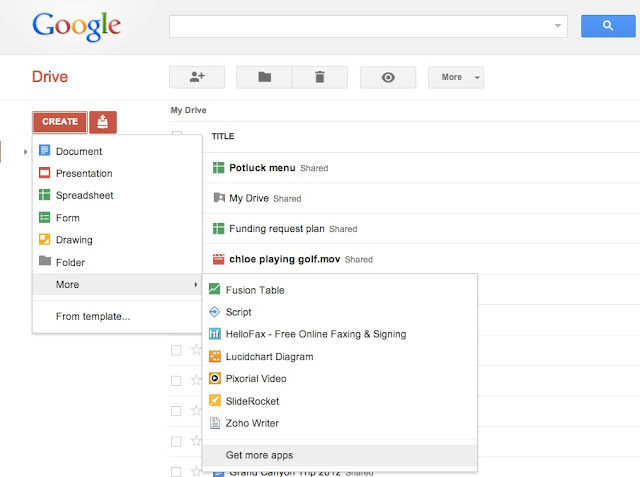Viewport: 640px width, 477px height.
Task: Select Lucidchart Diagram from the submenu
Action: pos(269,357)
